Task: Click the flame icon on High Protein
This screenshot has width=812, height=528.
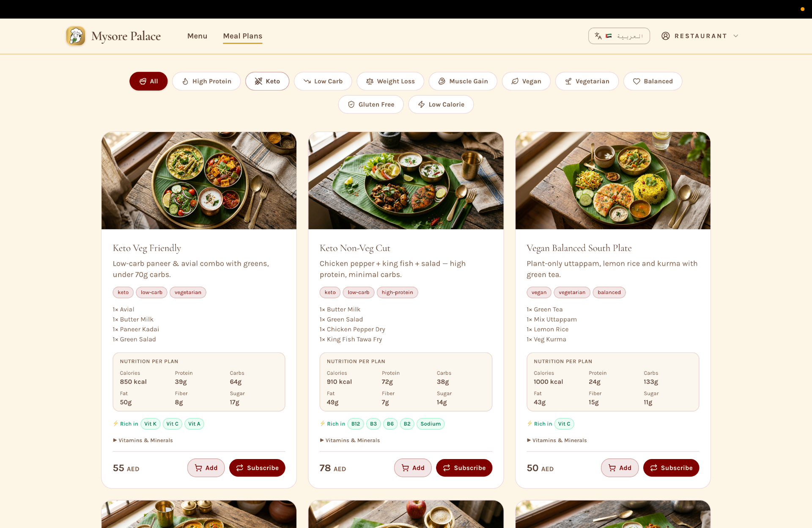Action: (185, 81)
